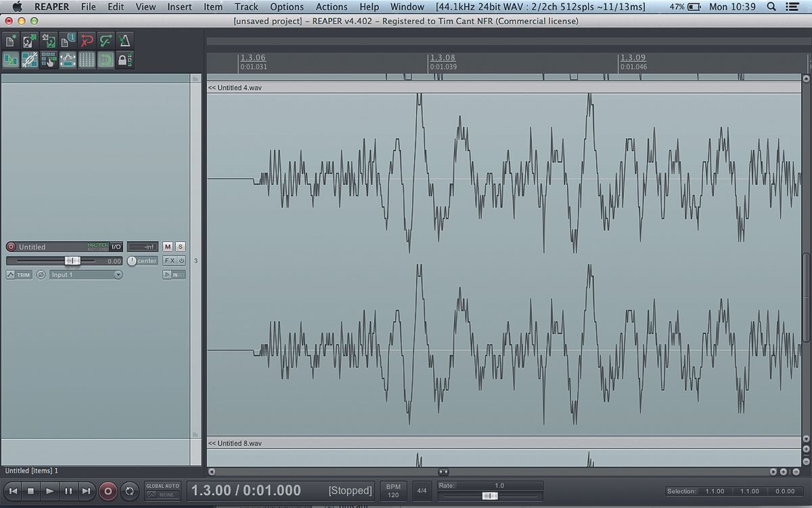Undo the last action
This screenshot has width=812, height=508.
[x=86, y=41]
